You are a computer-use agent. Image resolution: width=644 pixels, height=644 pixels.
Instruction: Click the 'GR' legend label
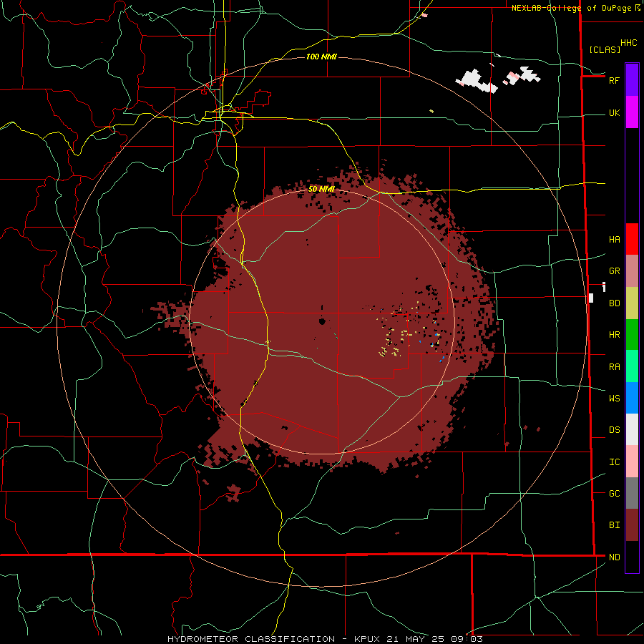coord(614,271)
